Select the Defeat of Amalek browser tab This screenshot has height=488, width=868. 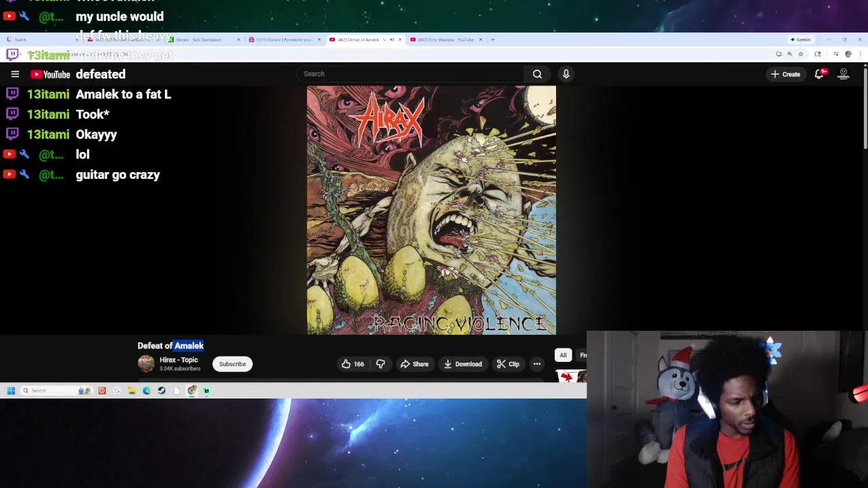[365, 39]
